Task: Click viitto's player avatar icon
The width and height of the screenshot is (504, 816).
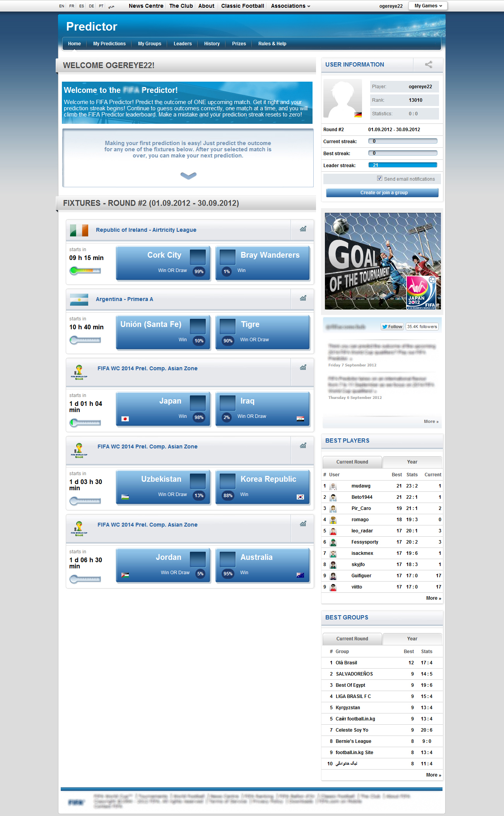Action: (333, 587)
